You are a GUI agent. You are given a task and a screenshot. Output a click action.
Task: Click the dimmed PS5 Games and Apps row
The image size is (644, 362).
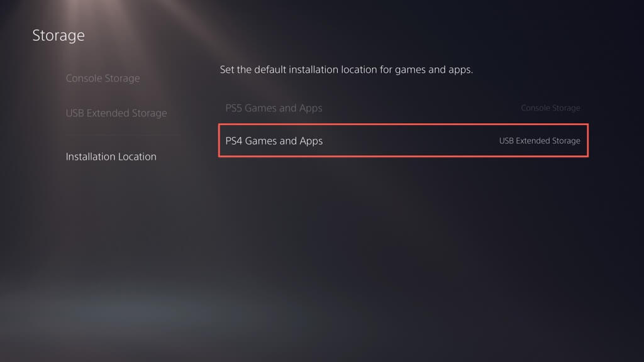403,108
